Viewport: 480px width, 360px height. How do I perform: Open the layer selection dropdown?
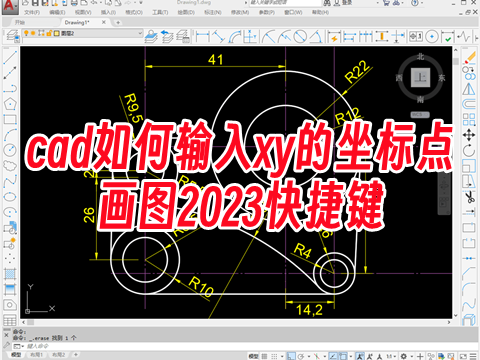pyautogui.click(x=141, y=33)
